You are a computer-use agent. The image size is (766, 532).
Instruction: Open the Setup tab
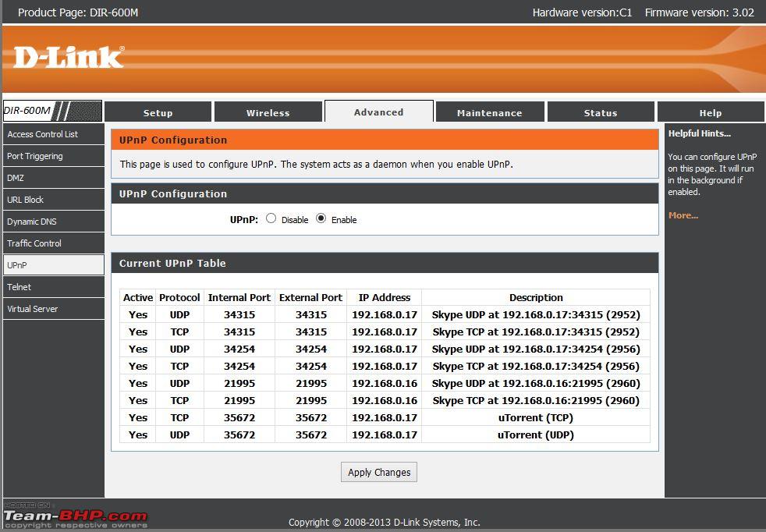(x=158, y=112)
